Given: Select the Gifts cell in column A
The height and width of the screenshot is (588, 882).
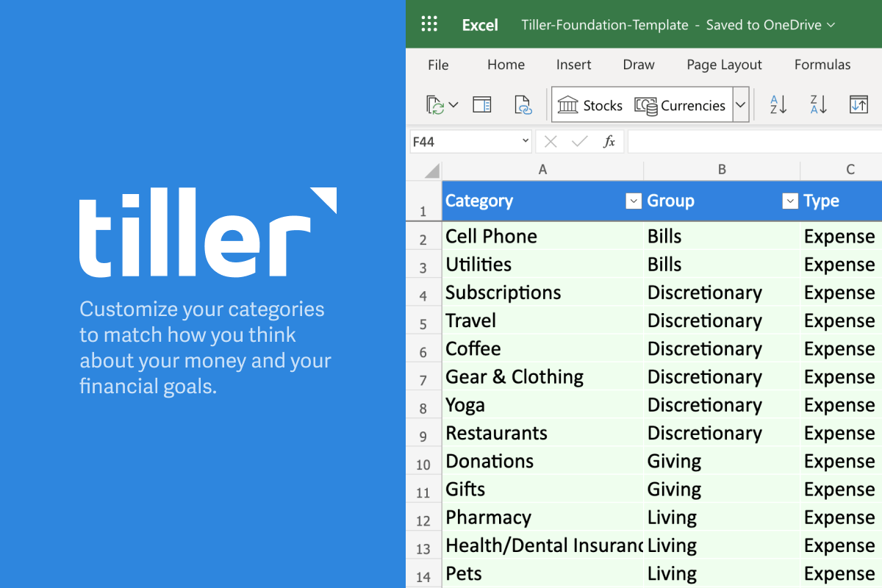Looking at the screenshot, I should pos(542,489).
